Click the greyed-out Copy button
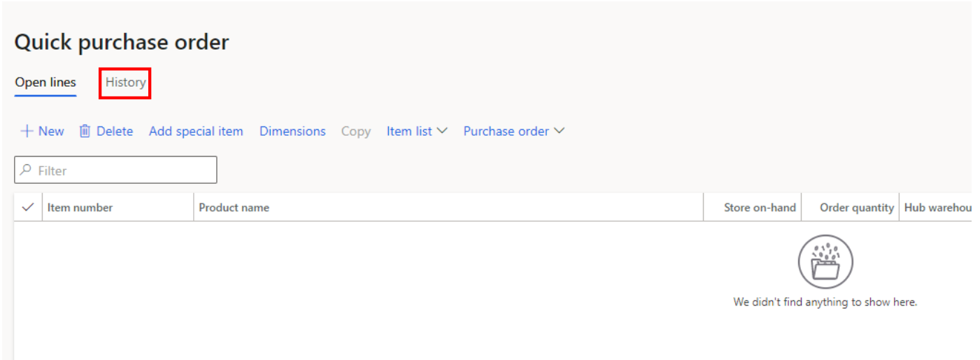980x360 pixels. tap(355, 131)
